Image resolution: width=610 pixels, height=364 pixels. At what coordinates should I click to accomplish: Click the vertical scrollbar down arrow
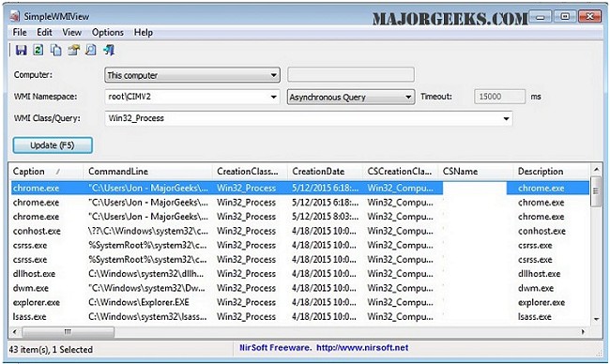tap(596, 319)
